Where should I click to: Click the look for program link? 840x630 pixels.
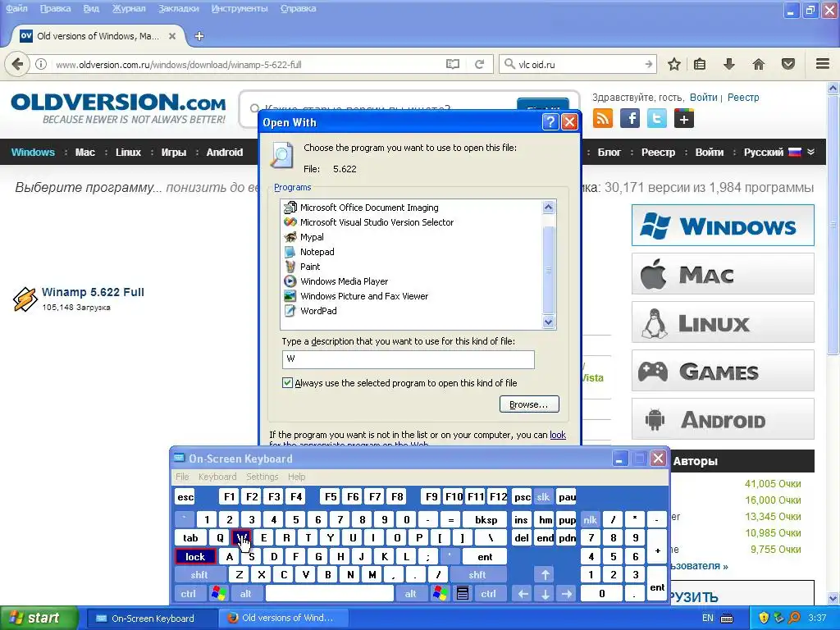pos(558,435)
